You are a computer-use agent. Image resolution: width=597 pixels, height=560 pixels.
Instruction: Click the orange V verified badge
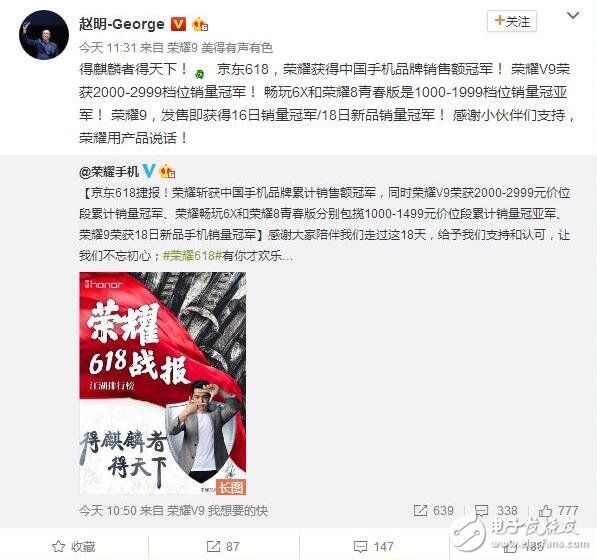(178, 24)
